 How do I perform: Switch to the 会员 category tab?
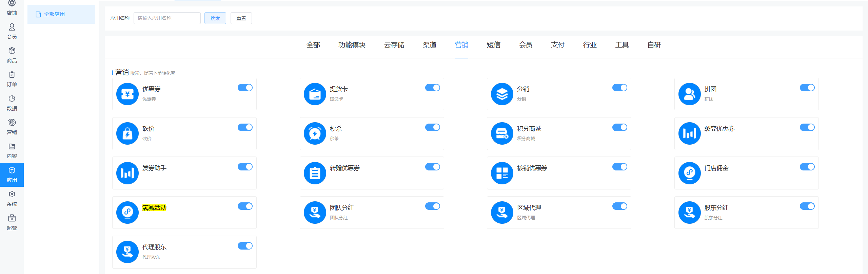(526, 45)
